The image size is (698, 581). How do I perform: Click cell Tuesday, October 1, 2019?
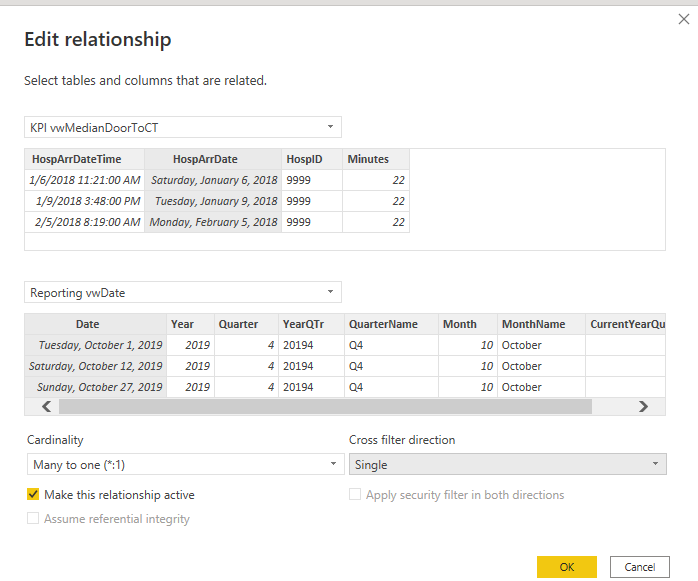96,345
